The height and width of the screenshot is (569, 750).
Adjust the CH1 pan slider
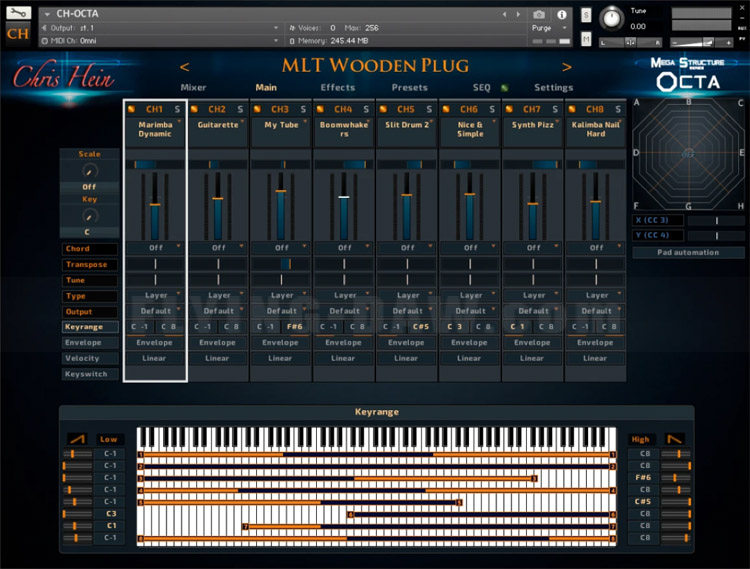pos(155,164)
